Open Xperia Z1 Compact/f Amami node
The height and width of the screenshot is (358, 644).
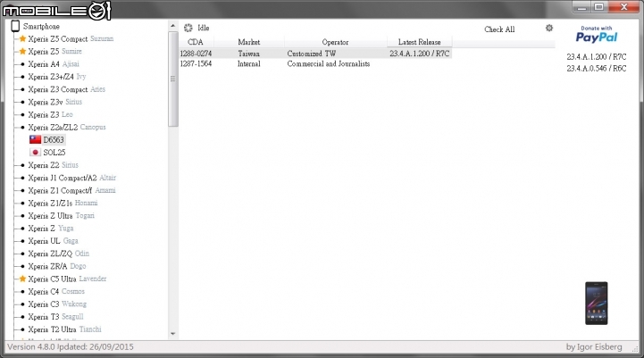71,190
